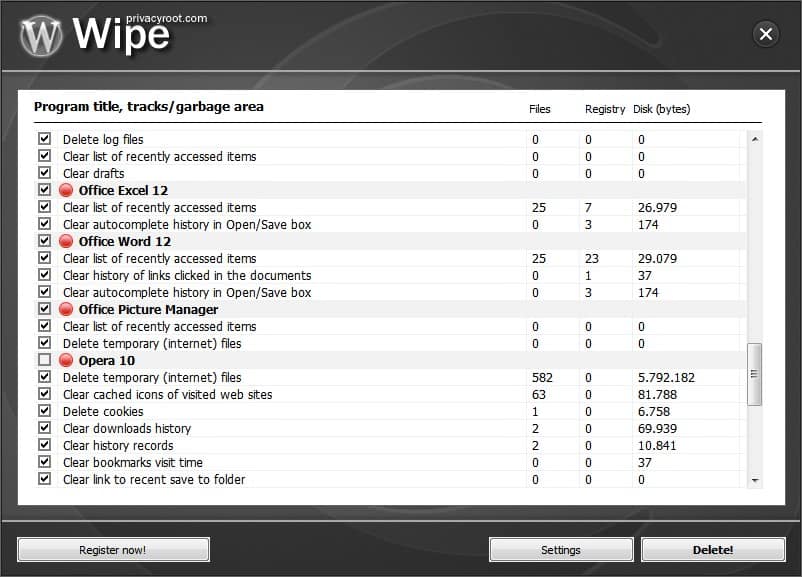Uncheck the Office Picture Manager group checkbox
Image resolution: width=802 pixels, height=577 pixels.
point(44,308)
